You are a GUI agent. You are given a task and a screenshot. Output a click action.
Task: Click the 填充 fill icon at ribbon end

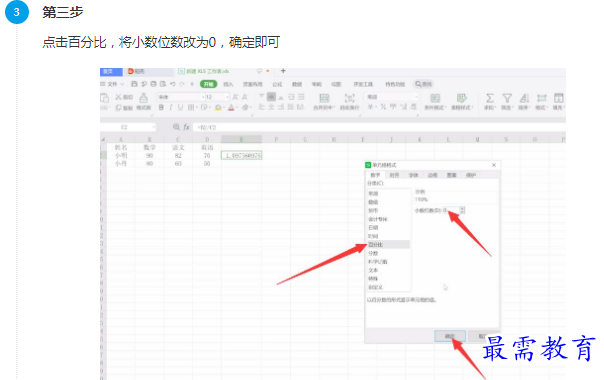point(559,98)
